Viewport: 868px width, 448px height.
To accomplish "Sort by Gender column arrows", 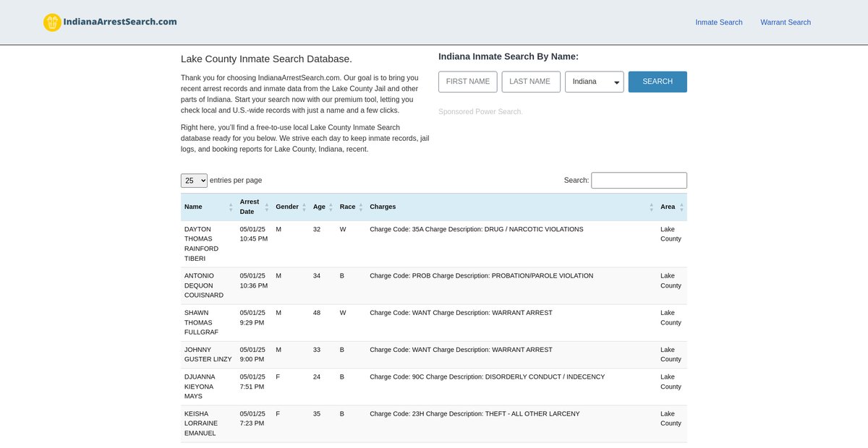I will pos(304,207).
